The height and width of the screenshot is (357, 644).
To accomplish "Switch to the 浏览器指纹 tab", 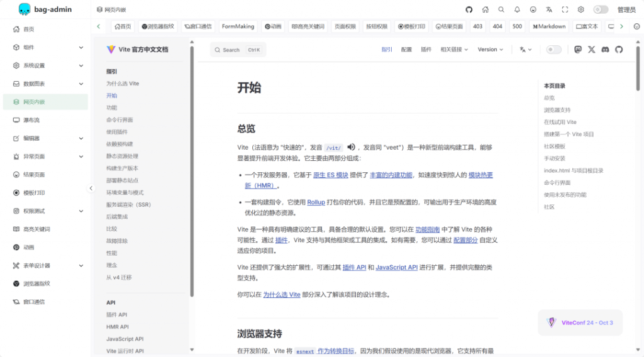I will 158,26.
